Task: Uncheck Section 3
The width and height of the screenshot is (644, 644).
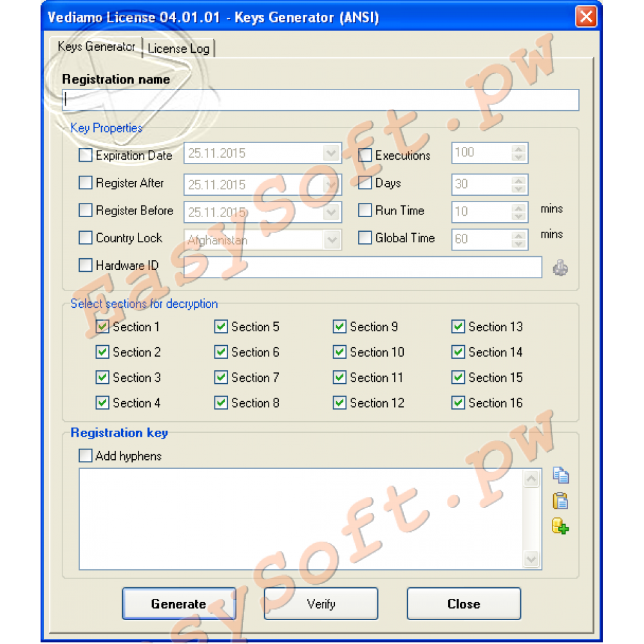Action: (x=102, y=378)
